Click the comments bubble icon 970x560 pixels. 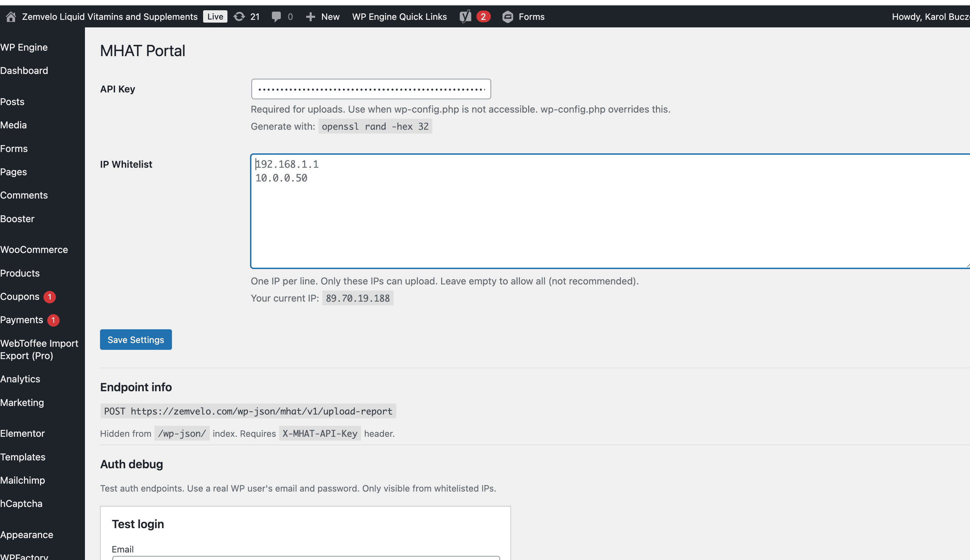click(276, 16)
